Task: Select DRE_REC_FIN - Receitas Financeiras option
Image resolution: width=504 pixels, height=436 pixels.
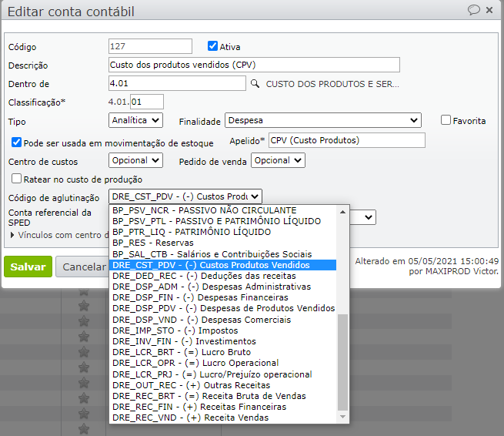Action: 222,407
